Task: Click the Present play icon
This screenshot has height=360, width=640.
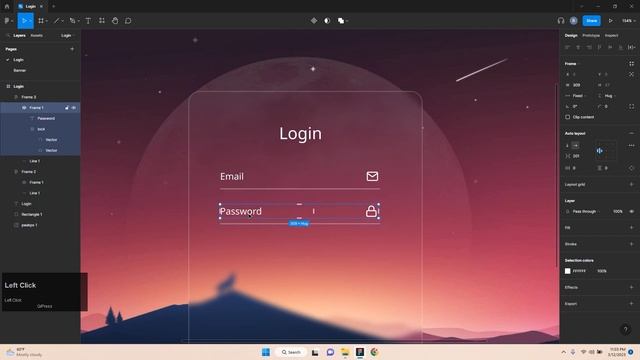Action: click(x=611, y=20)
